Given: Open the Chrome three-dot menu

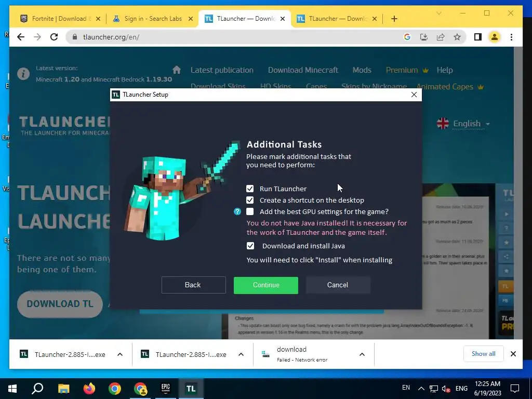Looking at the screenshot, I should click(511, 37).
